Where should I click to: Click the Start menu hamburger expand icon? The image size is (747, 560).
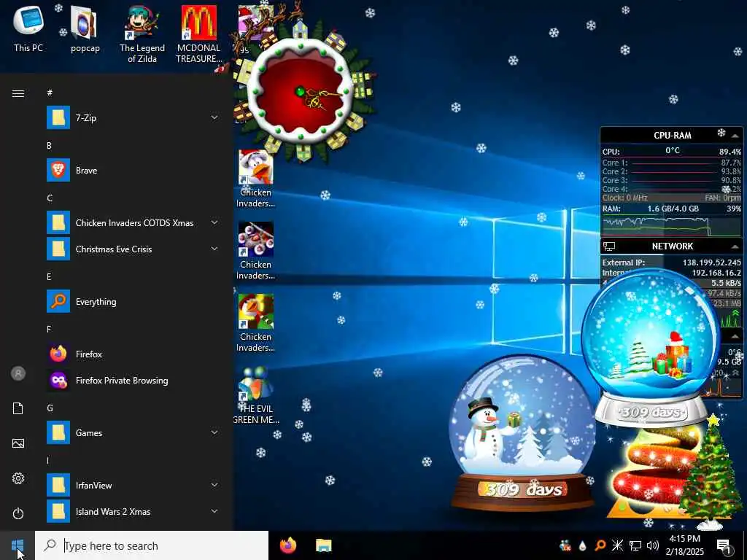tap(18, 93)
